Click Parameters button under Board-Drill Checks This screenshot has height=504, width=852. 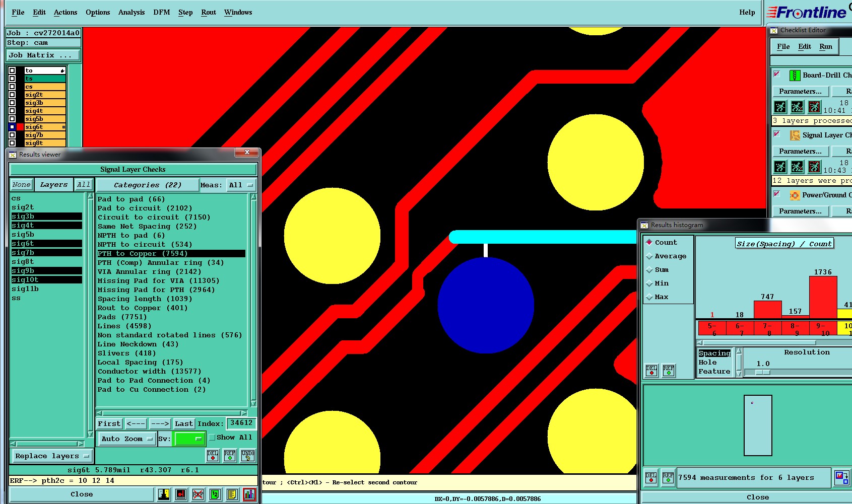point(800,91)
